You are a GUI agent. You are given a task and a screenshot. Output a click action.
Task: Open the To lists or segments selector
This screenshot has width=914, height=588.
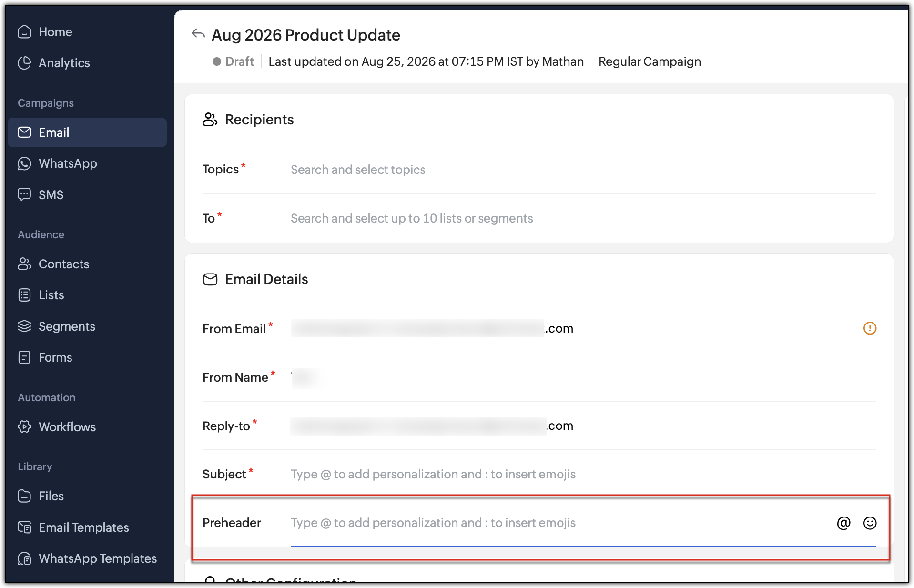click(x=583, y=218)
